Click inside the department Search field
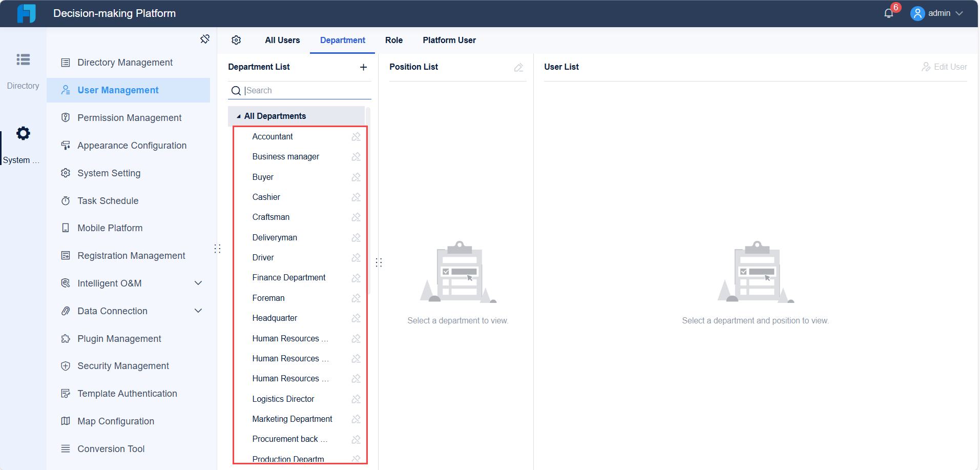This screenshot has width=980, height=470. pos(302,90)
